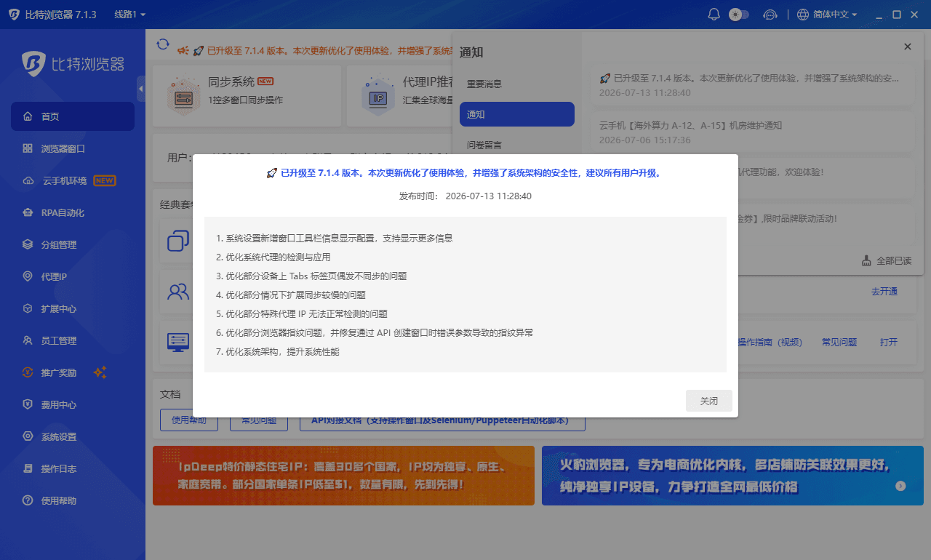
Task: Click the users package icon
Action: pyautogui.click(x=178, y=292)
